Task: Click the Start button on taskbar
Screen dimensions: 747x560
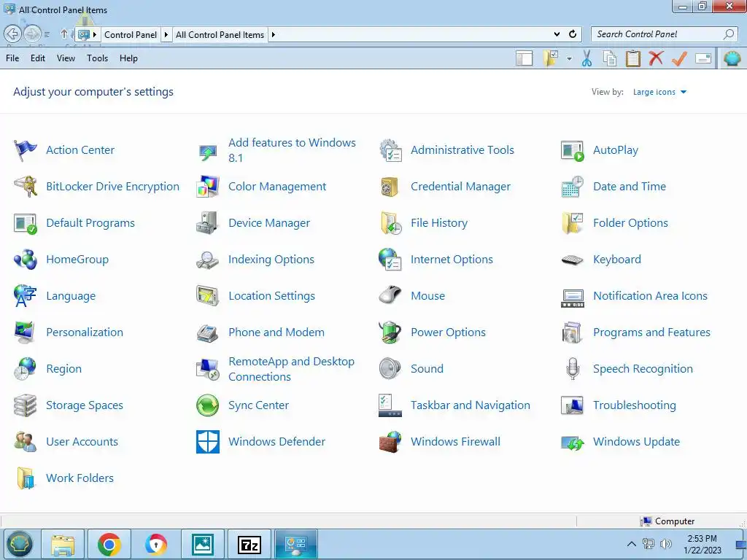Action: pos(19,544)
